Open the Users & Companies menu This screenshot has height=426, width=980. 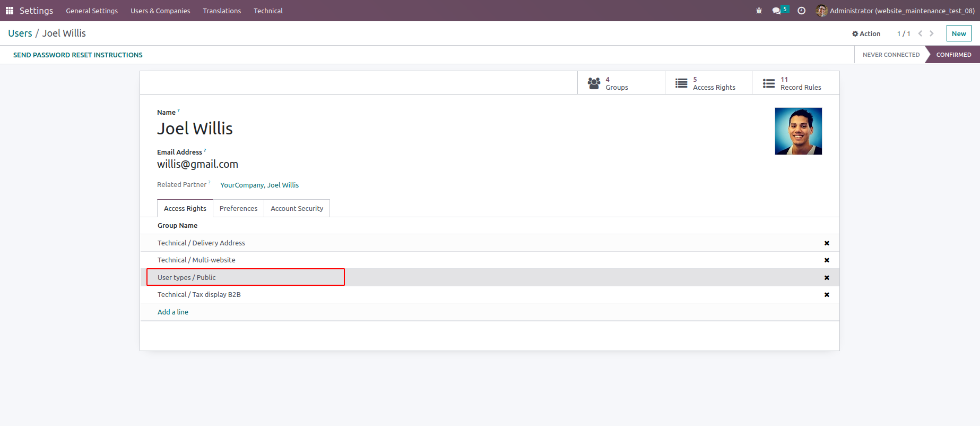point(160,11)
